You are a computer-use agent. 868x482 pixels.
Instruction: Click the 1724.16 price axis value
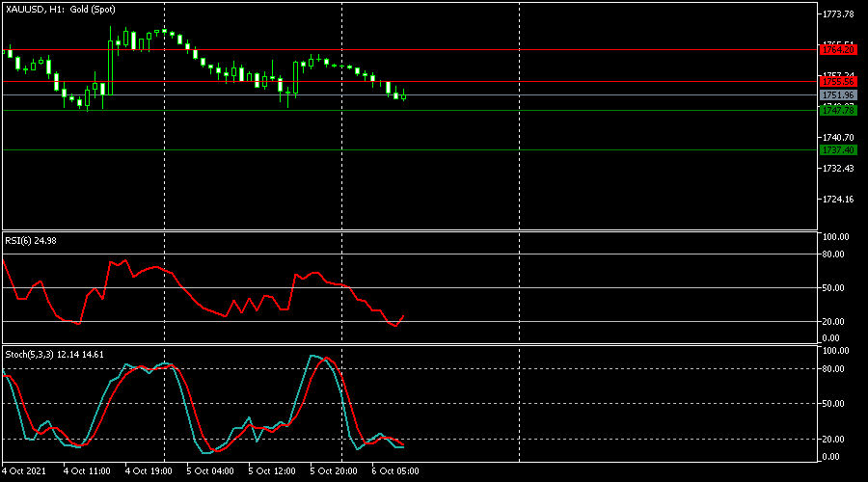click(838, 200)
